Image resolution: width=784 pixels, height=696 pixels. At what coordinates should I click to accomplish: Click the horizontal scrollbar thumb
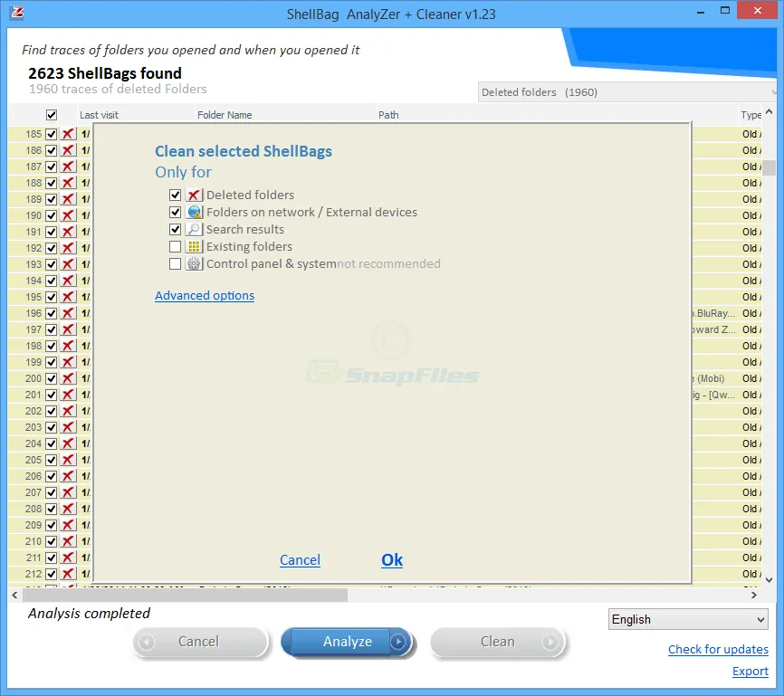185,595
